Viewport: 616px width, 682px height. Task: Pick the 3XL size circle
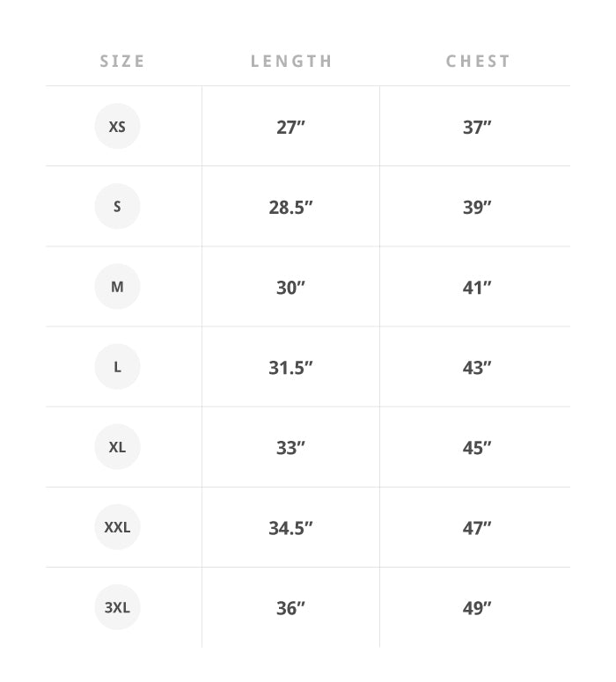[117, 607]
